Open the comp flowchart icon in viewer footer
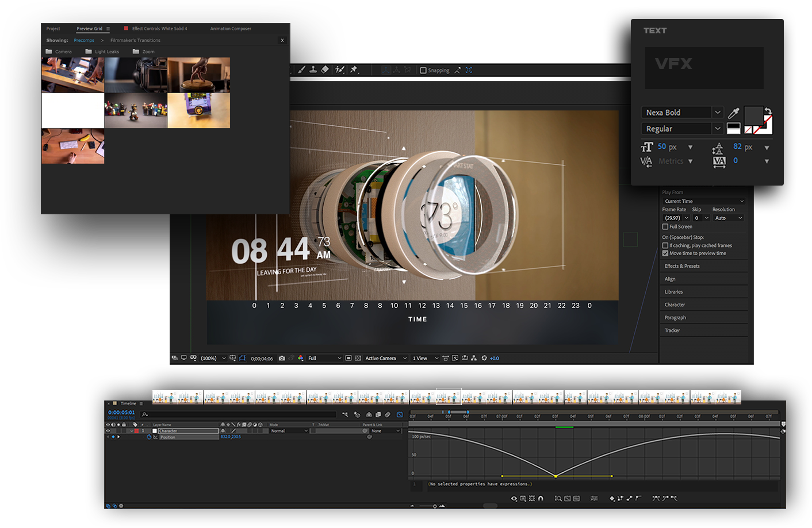Viewport: 812px width, 528px height. [474, 358]
